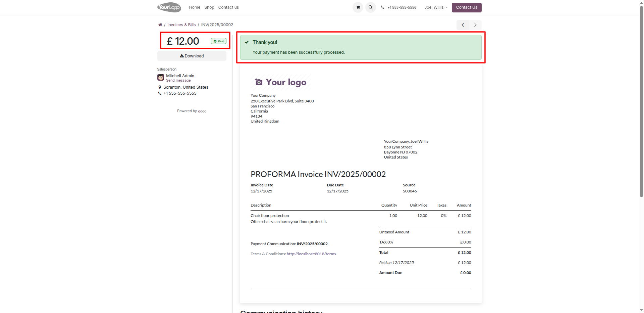Image resolution: width=644 pixels, height=313 pixels.
Task: Open the Home menu item
Action: [195, 7]
